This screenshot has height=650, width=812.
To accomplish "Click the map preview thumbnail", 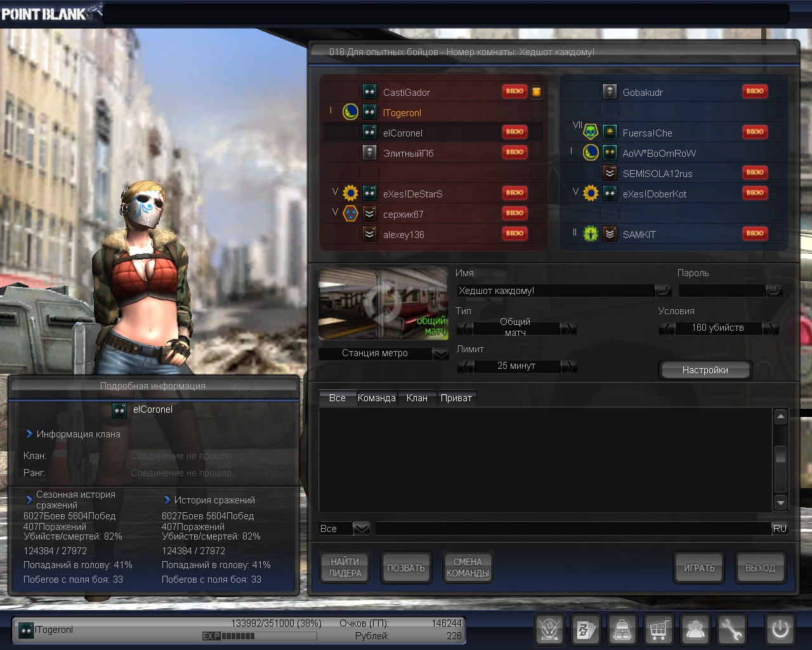I will click(383, 303).
